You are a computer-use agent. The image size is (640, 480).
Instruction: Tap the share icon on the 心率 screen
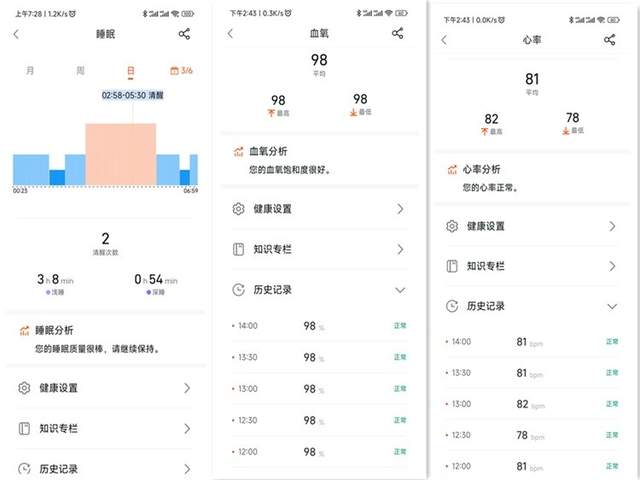click(610, 39)
